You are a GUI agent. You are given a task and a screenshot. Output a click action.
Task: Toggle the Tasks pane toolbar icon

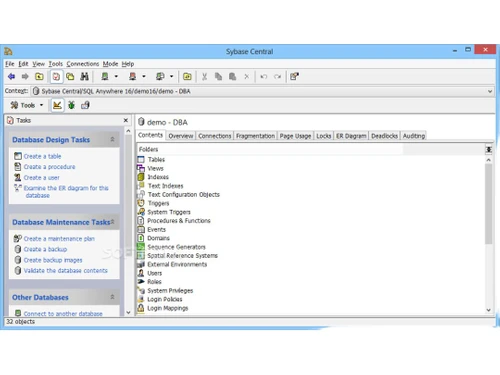point(56,77)
